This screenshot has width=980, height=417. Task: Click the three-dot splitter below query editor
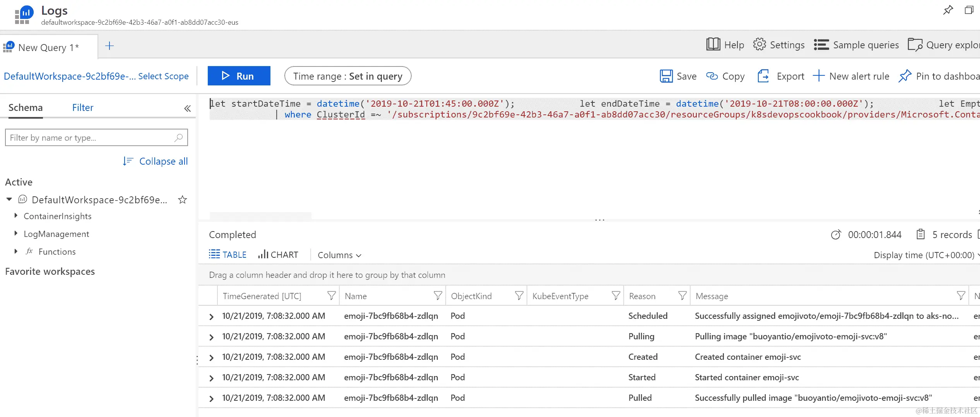click(600, 220)
